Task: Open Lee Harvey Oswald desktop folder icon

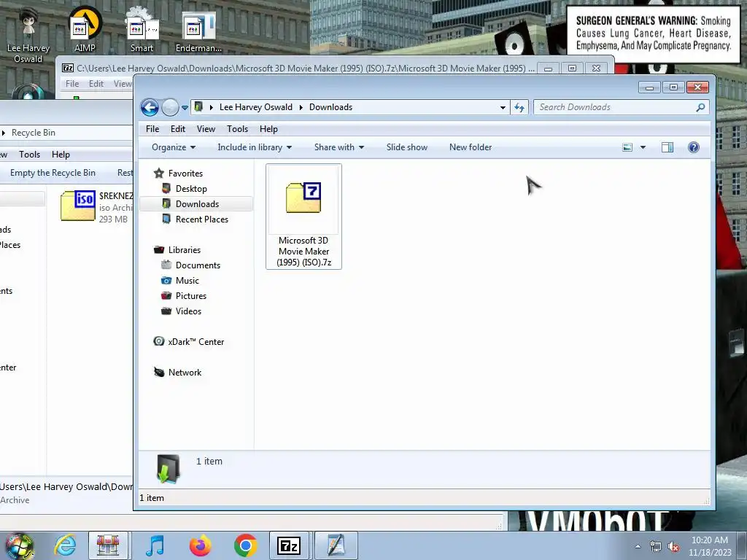Action: pos(28,34)
